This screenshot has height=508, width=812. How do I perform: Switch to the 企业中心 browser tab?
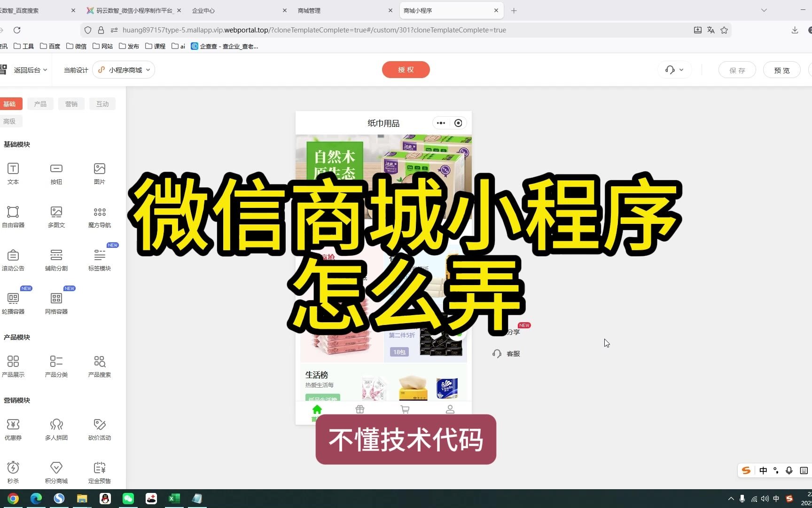tap(239, 10)
